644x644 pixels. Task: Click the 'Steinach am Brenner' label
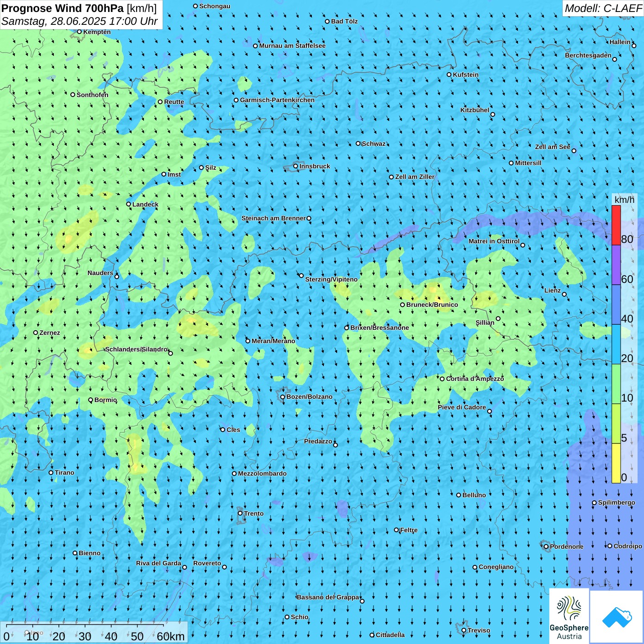(x=274, y=218)
